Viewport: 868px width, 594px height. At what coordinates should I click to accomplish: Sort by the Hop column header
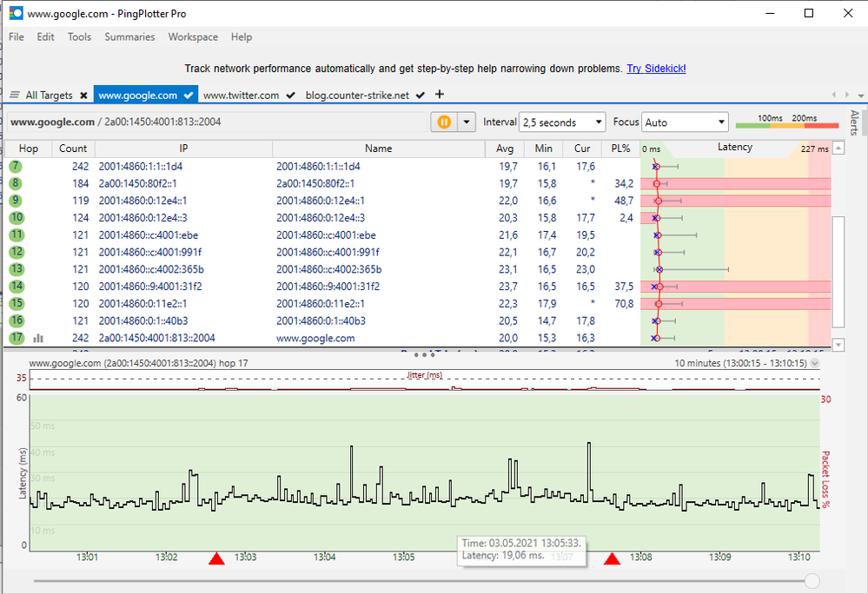pos(28,148)
